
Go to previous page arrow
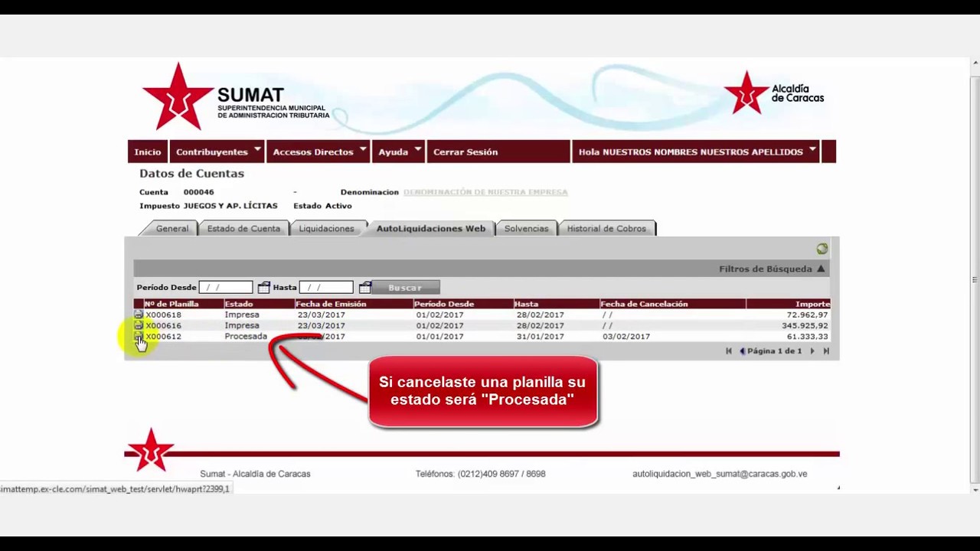click(742, 351)
